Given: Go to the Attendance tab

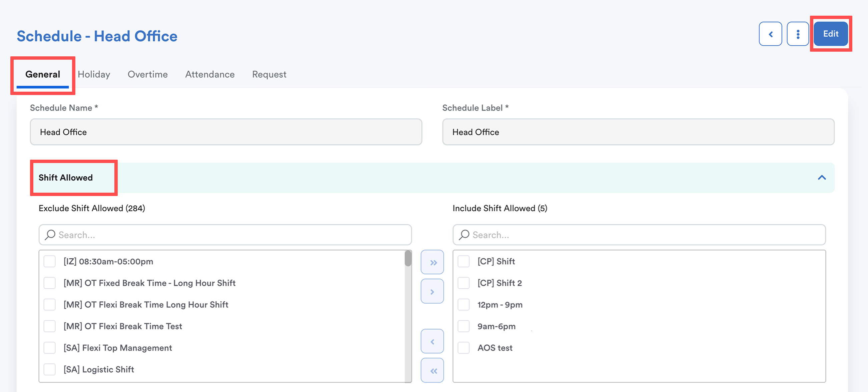Looking at the screenshot, I should pyautogui.click(x=210, y=74).
